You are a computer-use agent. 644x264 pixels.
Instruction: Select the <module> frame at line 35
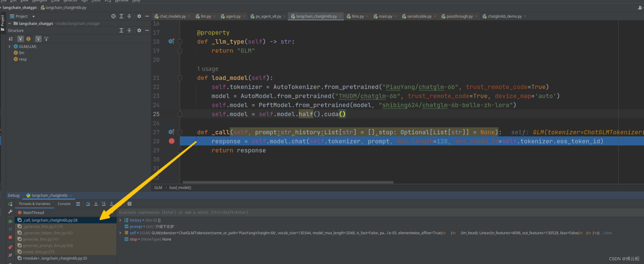click(x=55, y=258)
